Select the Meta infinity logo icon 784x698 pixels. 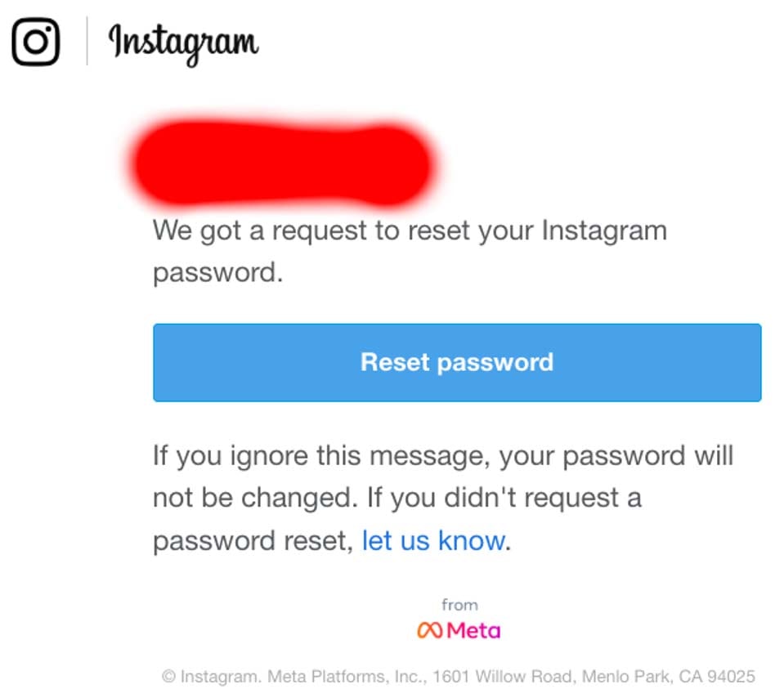click(x=429, y=630)
